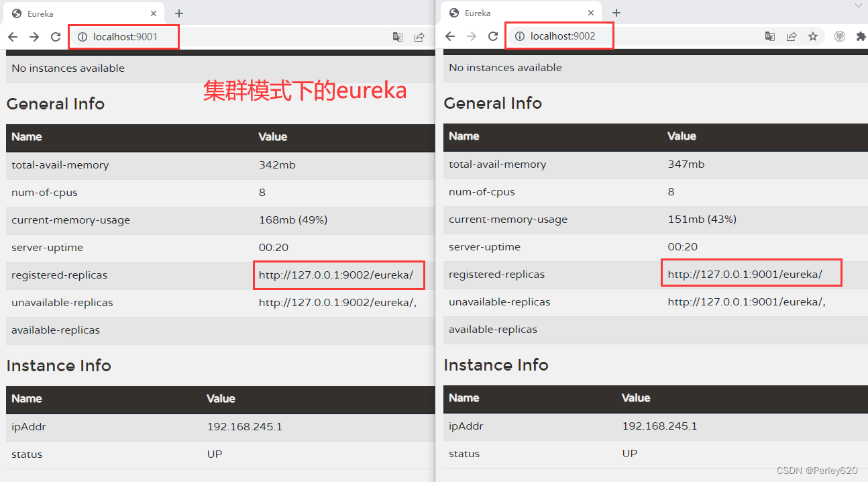The width and height of the screenshot is (868, 482).
Task: Click General Info heading on 9002 page
Action: coord(493,103)
